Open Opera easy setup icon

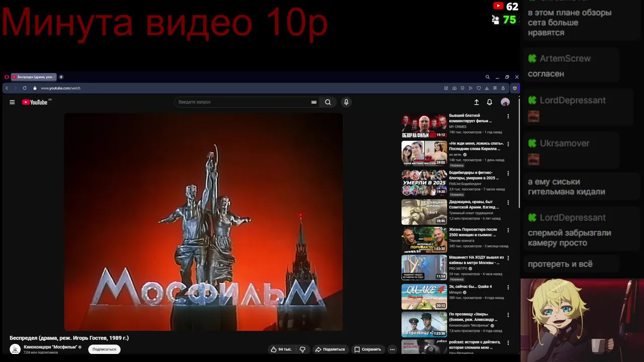(x=495, y=88)
